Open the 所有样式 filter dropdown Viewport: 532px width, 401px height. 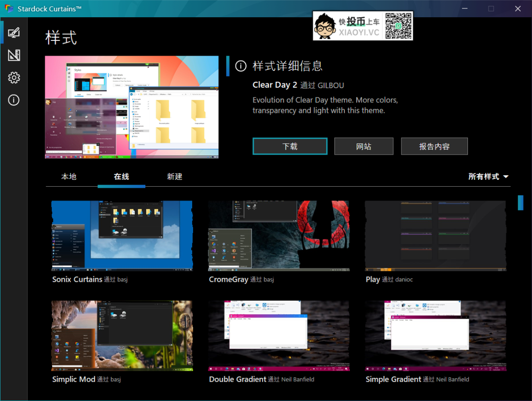tap(488, 176)
